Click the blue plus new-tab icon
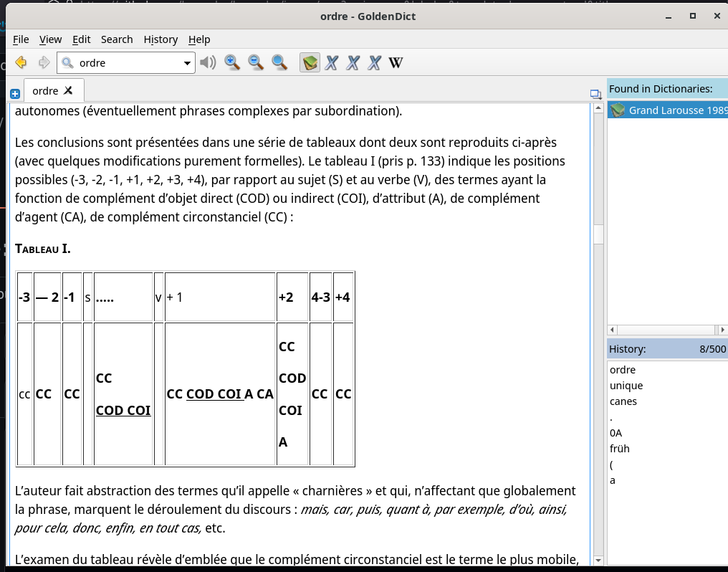Screen dimensions: 728x572 click(x=14, y=93)
